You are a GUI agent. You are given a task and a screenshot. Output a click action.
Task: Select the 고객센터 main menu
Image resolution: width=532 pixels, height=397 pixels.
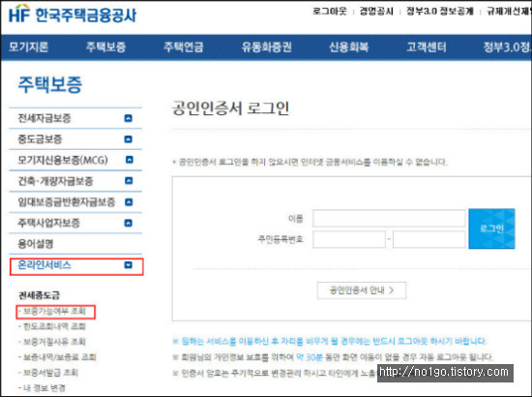click(427, 46)
